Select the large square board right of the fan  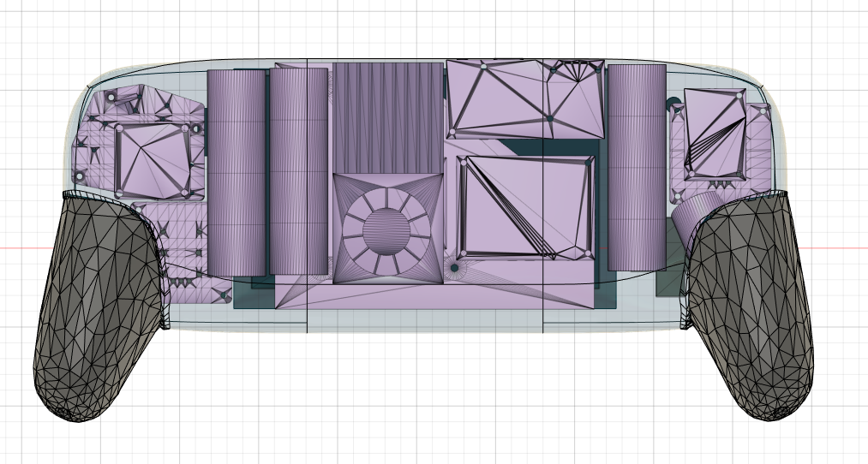[x=526, y=207]
